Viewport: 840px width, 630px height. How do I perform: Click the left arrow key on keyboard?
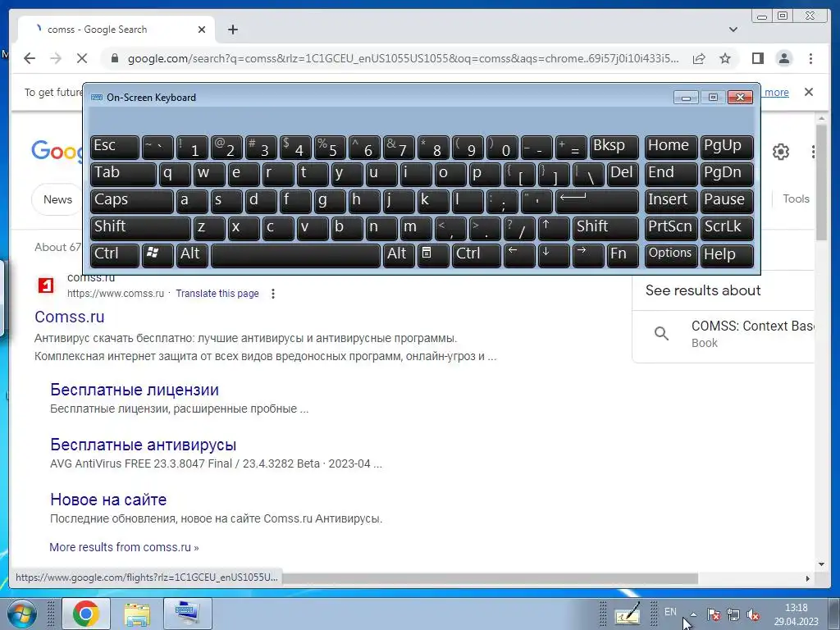point(518,255)
